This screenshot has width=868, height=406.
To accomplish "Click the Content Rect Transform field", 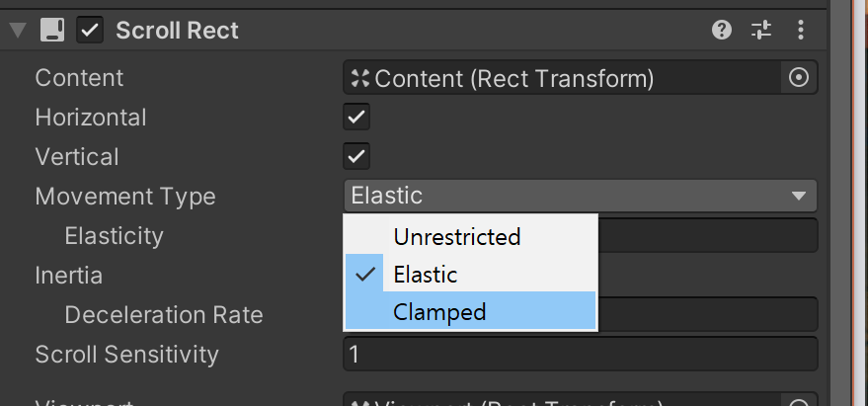I will coord(563,78).
